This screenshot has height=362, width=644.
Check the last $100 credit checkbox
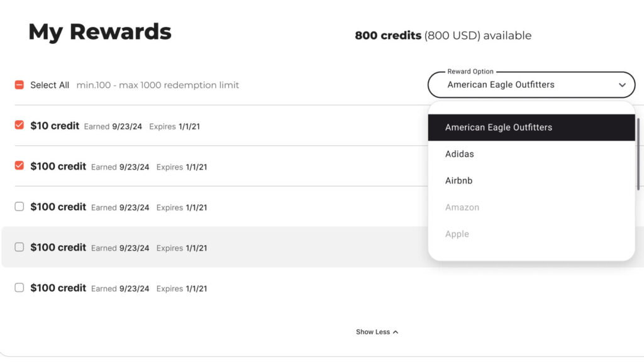coord(19,287)
